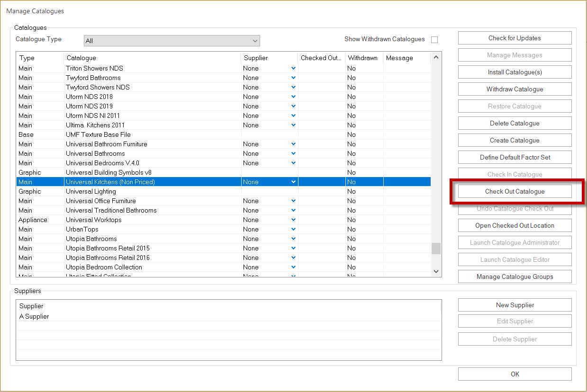Open Supplier dropdown for Universal Bathrooms
Viewport: 587px width, 392px height.
pos(293,153)
